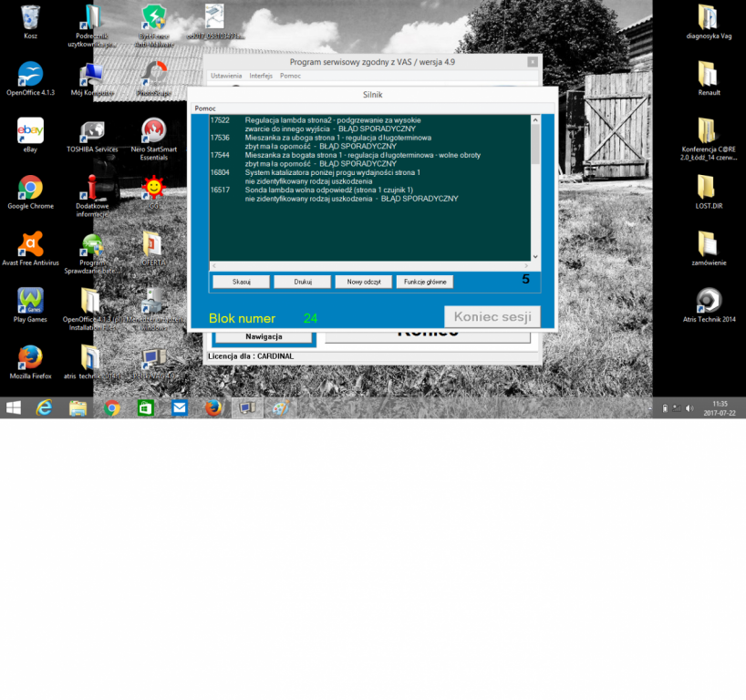
Task: Open the OFERTA folder icon
Action: point(153,249)
